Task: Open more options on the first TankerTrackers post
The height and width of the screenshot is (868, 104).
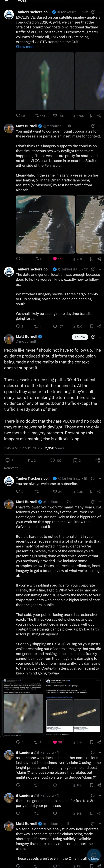Action: click(99, 12)
